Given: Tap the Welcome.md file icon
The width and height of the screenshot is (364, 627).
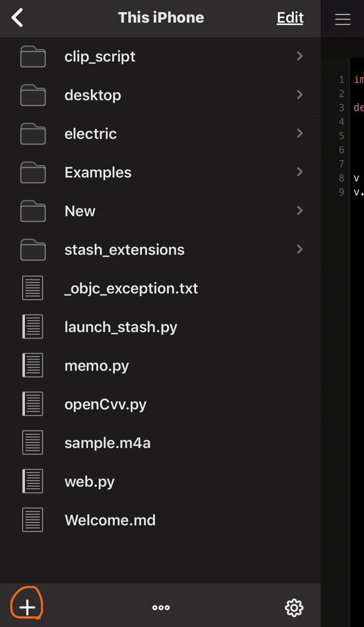Looking at the screenshot, I should pyautogui.click(x=32, y=520).
